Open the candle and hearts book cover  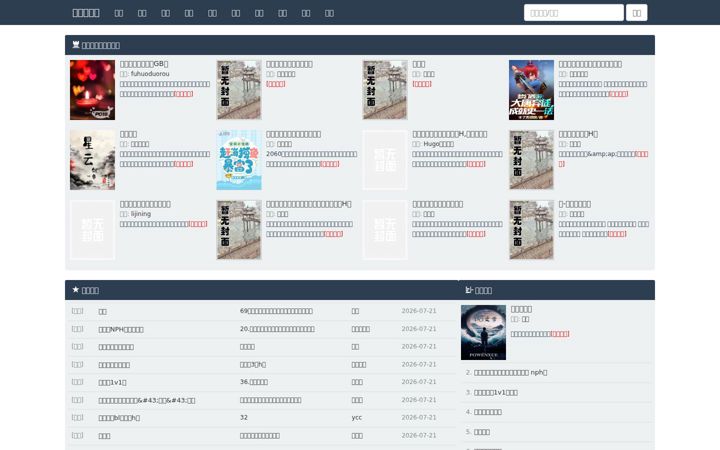[92, 90]
